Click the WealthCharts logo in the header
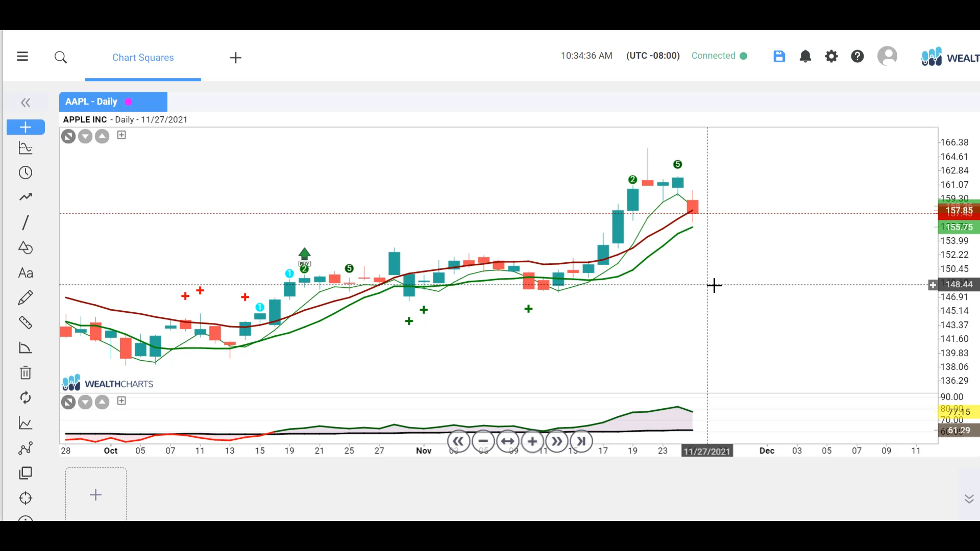 [950, 57]
